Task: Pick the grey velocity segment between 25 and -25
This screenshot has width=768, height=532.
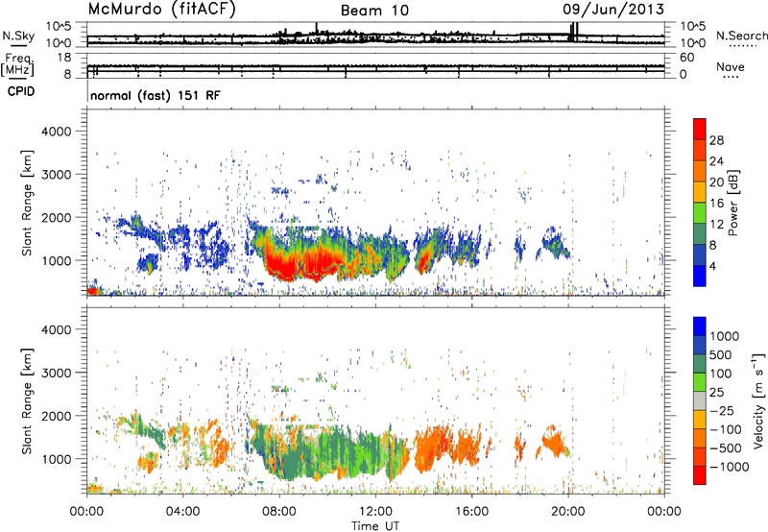Action: click(700, 401)
